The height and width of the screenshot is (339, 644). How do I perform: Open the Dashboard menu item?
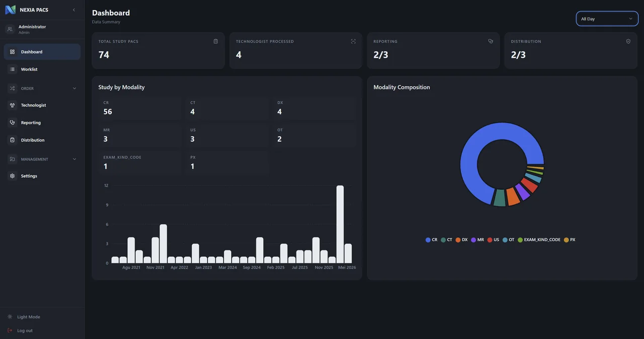coord(42,52)
